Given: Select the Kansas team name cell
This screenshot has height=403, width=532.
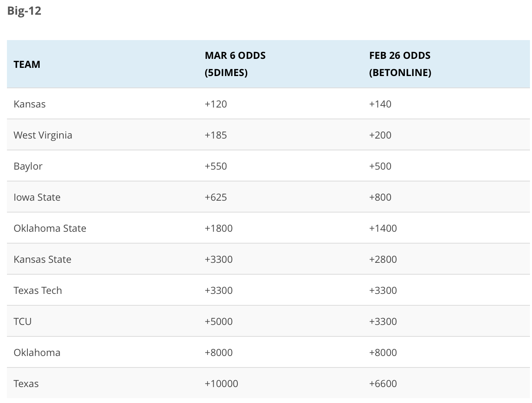Looking at the screenshot, I should tap(29, 104).
